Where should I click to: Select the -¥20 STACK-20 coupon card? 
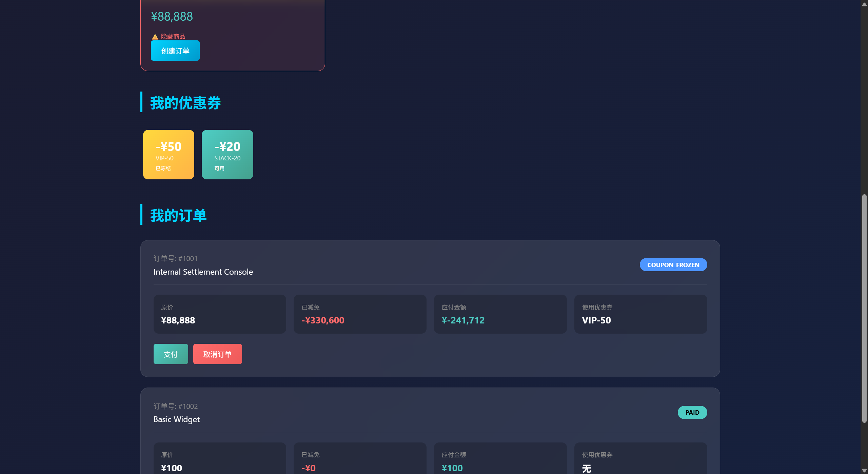coord(228,155)
